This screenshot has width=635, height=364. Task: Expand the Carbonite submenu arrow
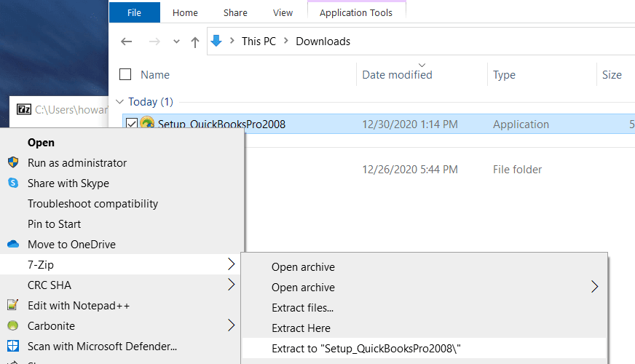[x=232, y=325]
